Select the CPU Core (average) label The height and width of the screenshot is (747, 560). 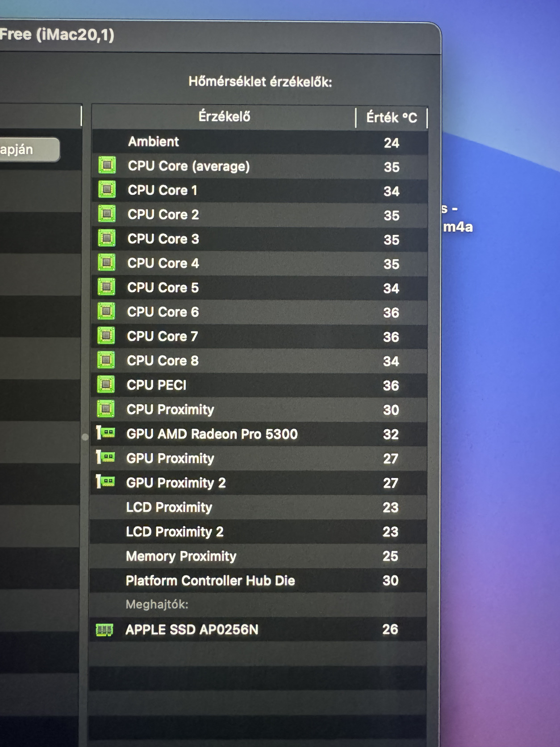click(x=189, y=166)
